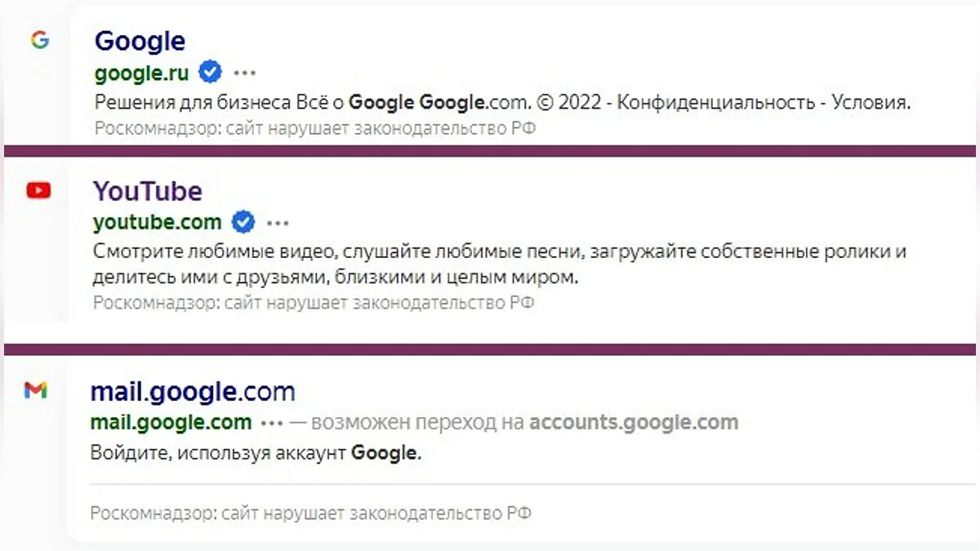Click the snippet Войдите, используя аккаунт Google
The image size is (980, 551).
point(256,453)
